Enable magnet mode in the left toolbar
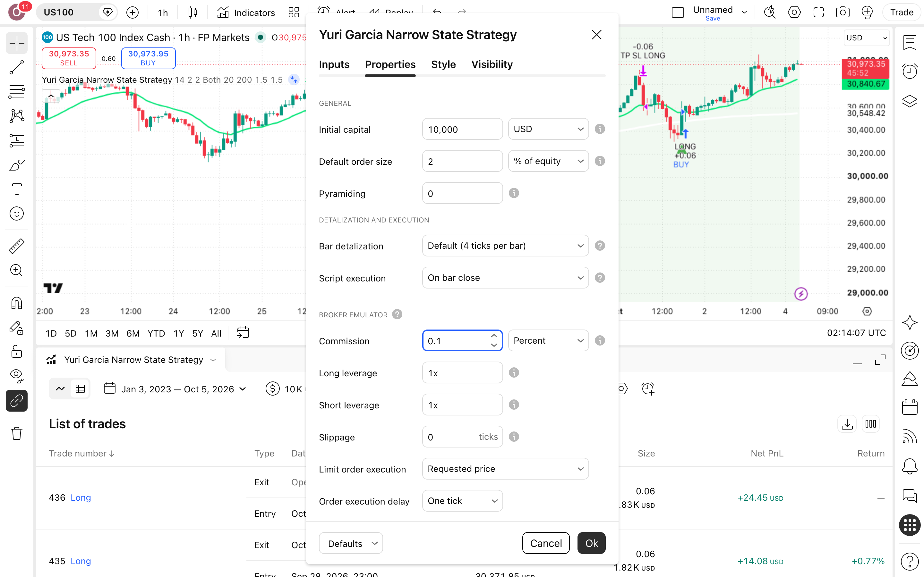Screen dimensions: 924x577 (x=16, y=303)
